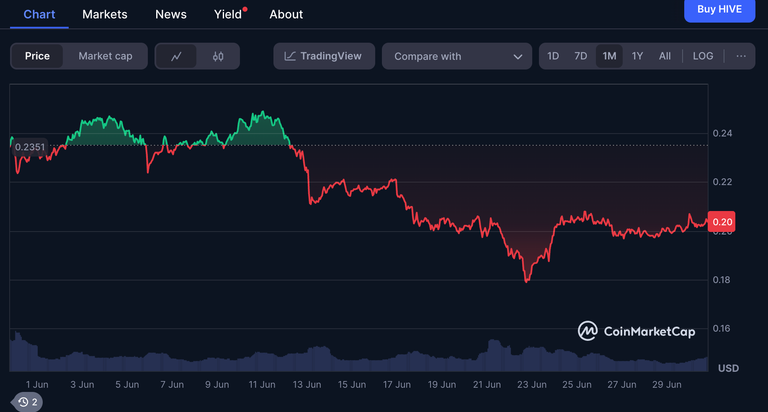
Task: Open the Markets tab
Action: coord(105,14)
